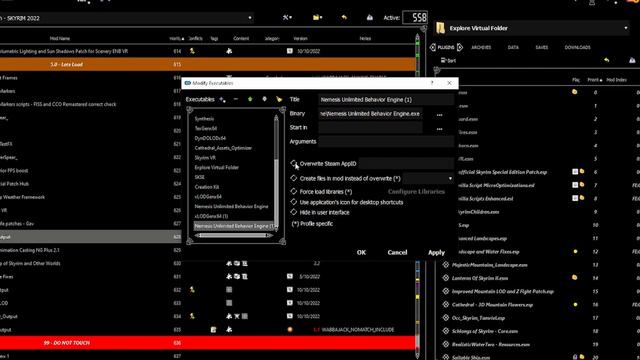Browse for Start in folder with ellipsis
This screenshot has width=640, height=360.
click(x=439, y=129)
